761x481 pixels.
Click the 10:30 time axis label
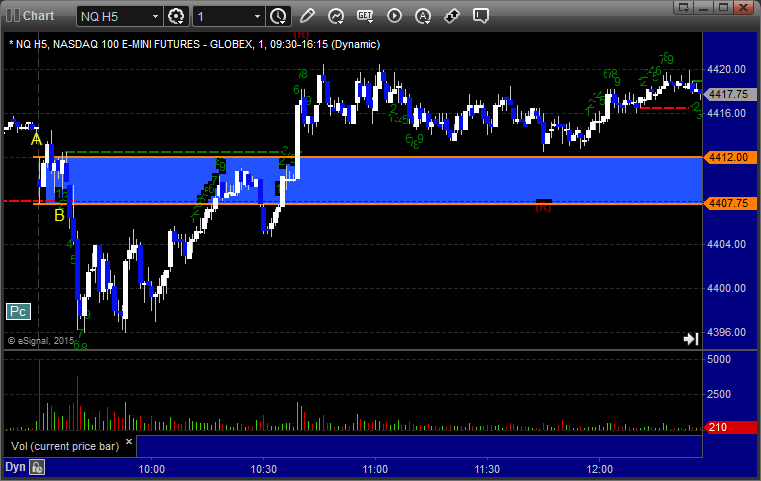(264, 469)
